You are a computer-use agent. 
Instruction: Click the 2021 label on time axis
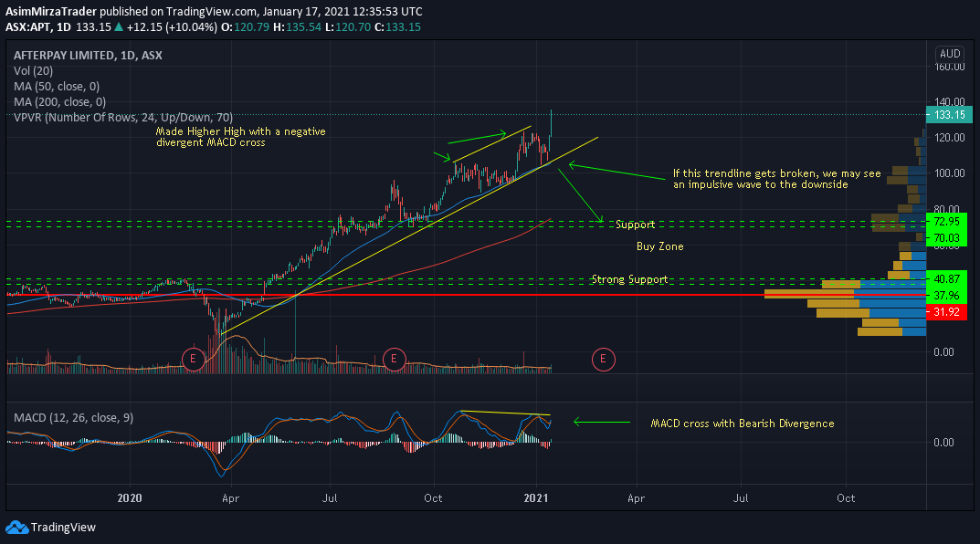pos(535,498)
